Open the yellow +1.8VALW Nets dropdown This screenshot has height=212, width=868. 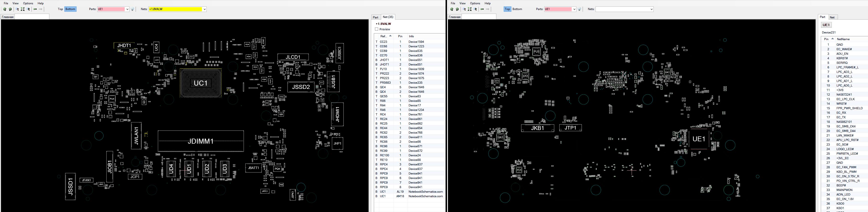[205, 10]
